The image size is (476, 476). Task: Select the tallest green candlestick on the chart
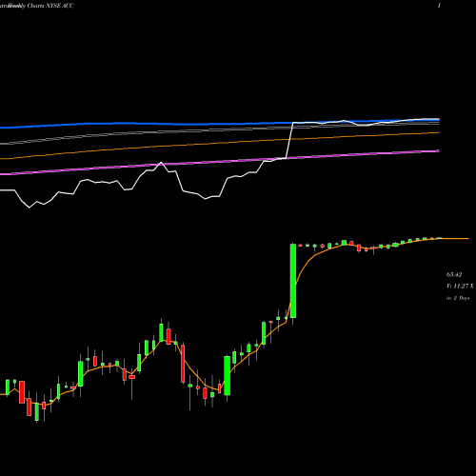pyautogui.click(x=293, y=281)
